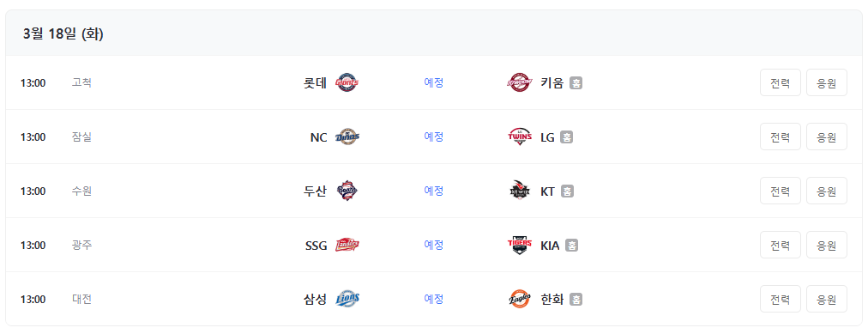The height and width of the screenshot is (334, 868).
Task: Click the 3월 18일 (화) date header
Action: [x=63, y=34]
